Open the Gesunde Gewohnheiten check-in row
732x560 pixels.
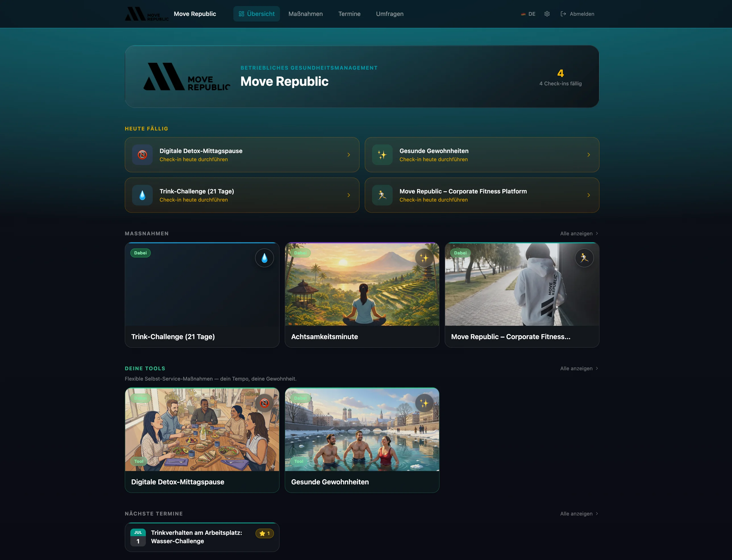[x=482, y=155]
